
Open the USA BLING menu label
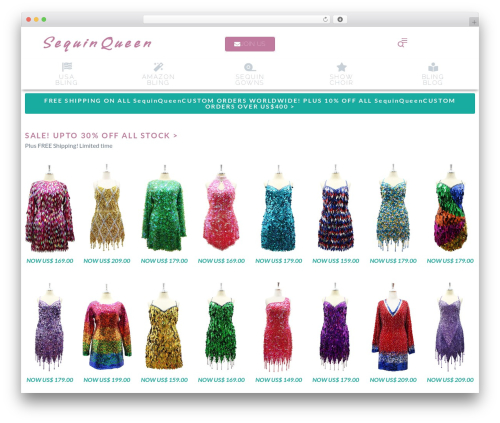66,80
